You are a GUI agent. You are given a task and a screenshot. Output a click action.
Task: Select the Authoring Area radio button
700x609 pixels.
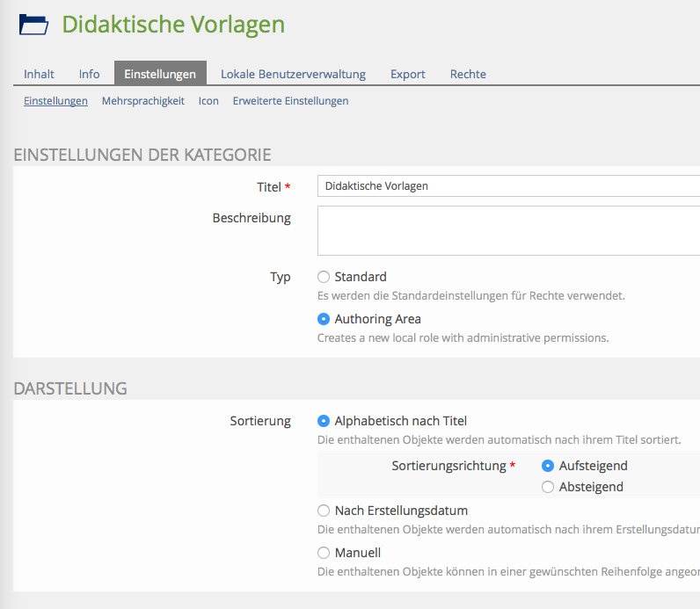324,319
